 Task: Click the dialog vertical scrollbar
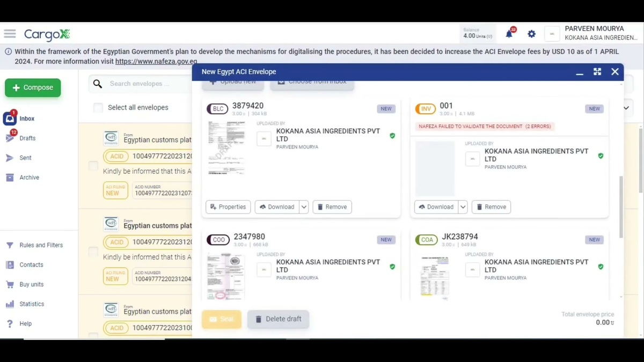tap(621, 206)
